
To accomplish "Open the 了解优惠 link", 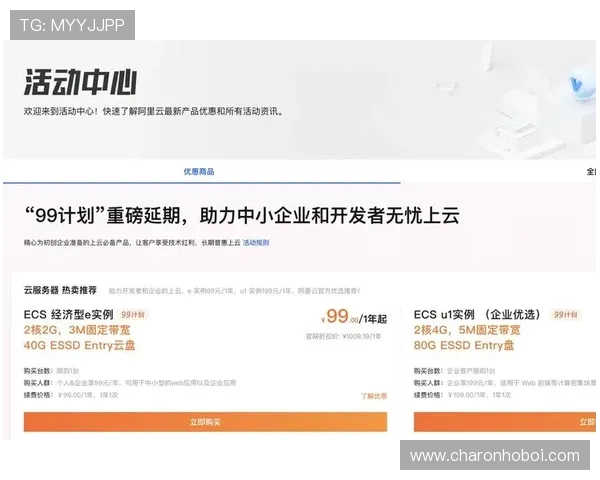I will coord(374,396).
